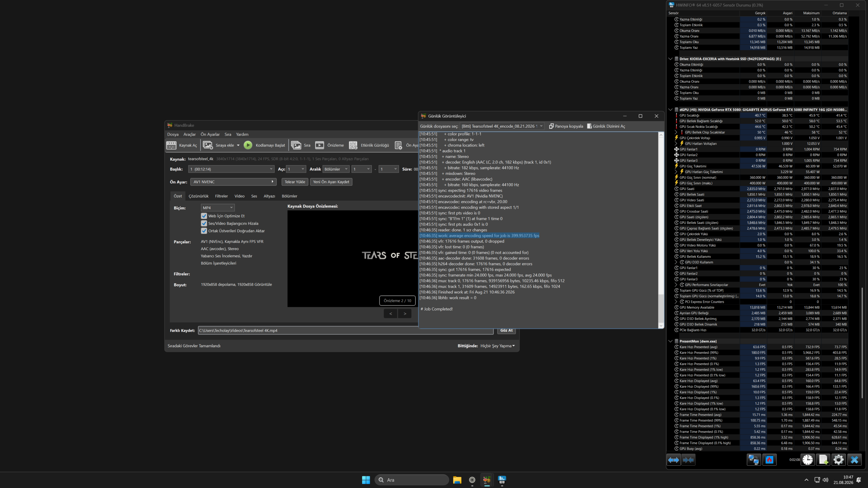This screenshot has width=868, height=488.
Task: Click the HWiNFO icon on the taskbar
Action: [x=502, y=480]
